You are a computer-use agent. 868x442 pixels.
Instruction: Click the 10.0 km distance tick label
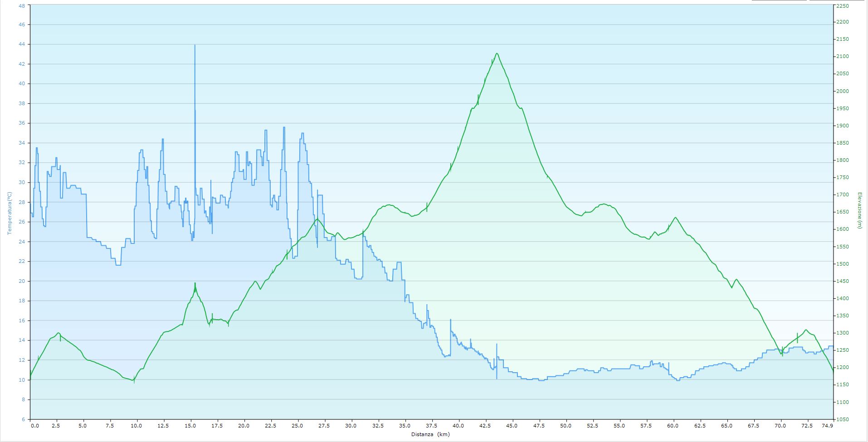[x=137, y=426]
